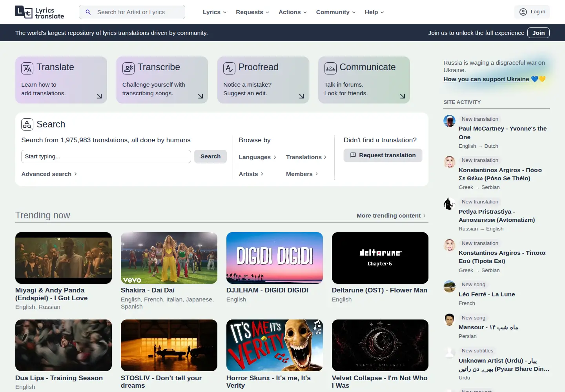The image size is (565, 392).
Task: Browse by Translations
Action: pyautogui.click(x=306, y=157)
